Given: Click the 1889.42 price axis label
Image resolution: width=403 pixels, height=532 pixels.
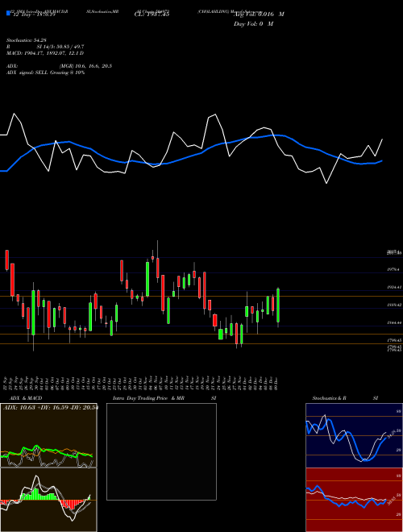Looking at the screenshot, I should (395, 305).
